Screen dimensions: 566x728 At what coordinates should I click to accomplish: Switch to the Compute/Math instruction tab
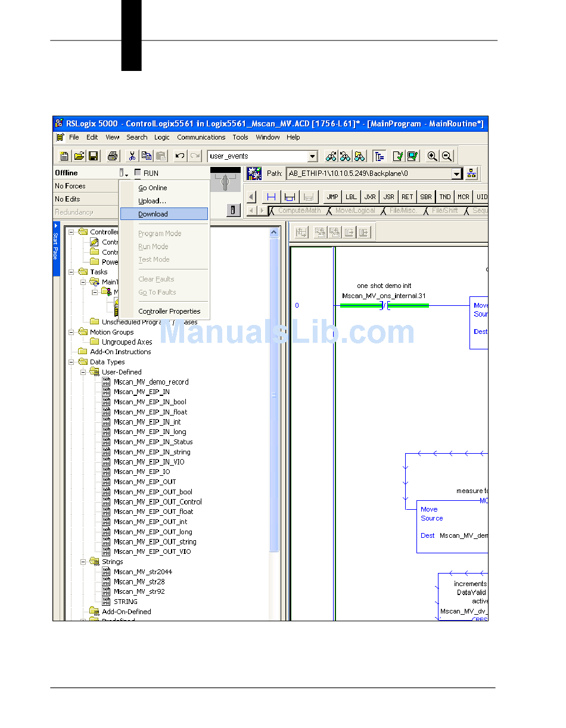[299, 210]
